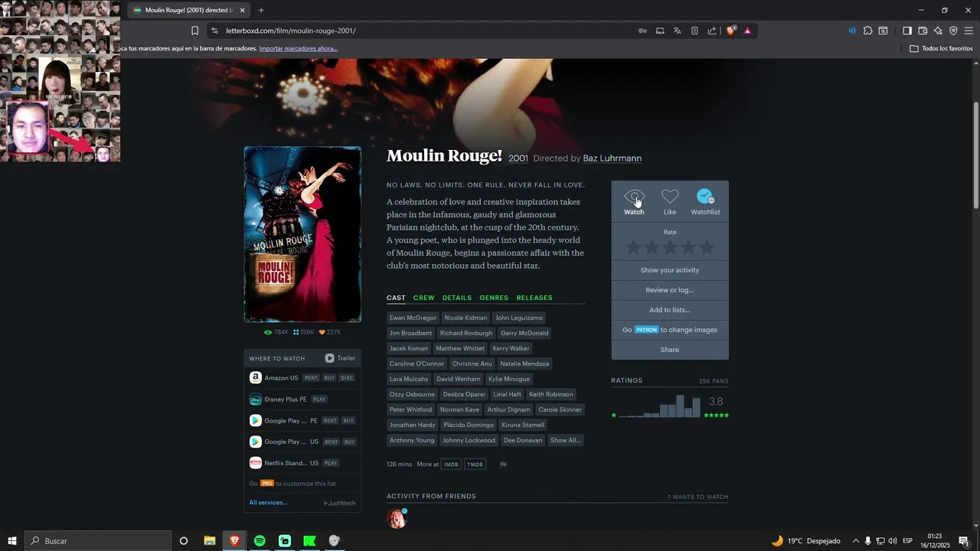Screen dimensions: 980x551
Task: Open reader mode icon in address bar
Action: coord(694,31)
